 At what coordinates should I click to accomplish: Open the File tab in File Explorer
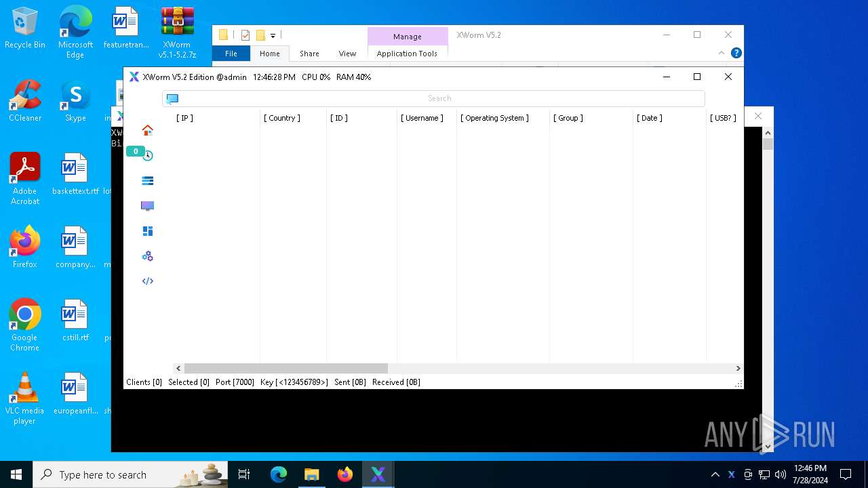point(231,54)
